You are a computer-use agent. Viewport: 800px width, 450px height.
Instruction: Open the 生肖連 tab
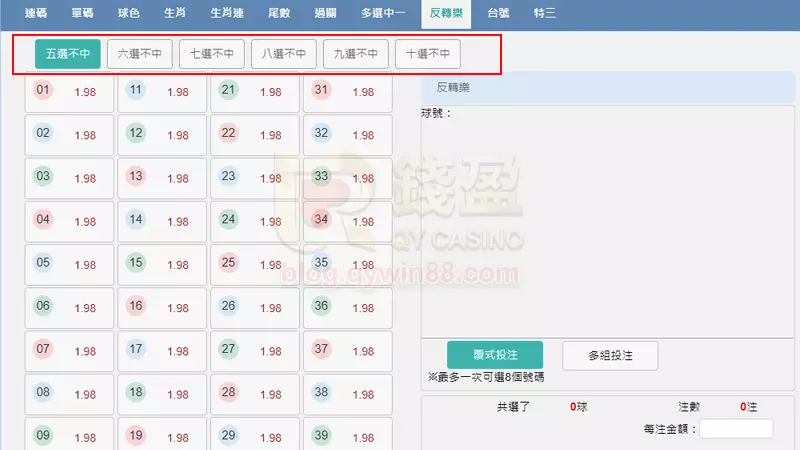tap(227, 14)
